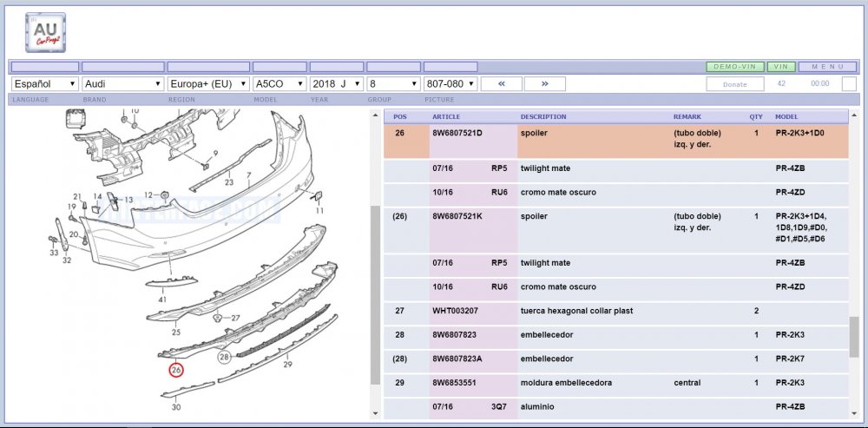Select article 8W6807521K in the table
This screenshot has width=868, height=428.
tap(457, 216)
